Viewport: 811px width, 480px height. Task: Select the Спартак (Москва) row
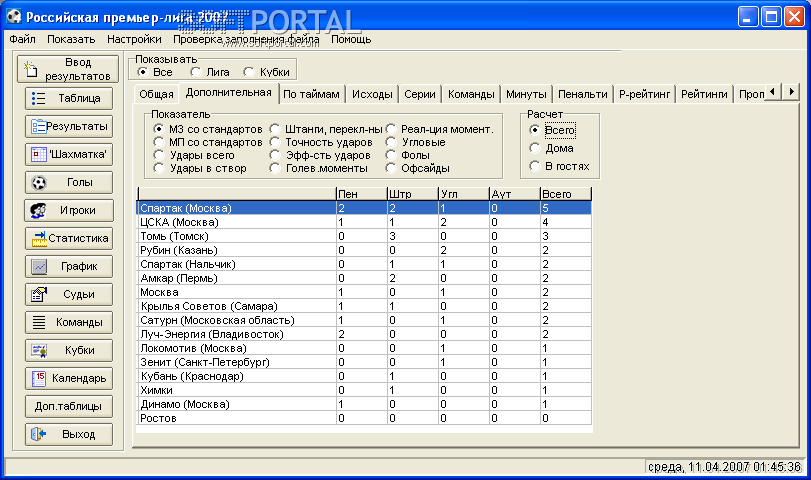pos(364,208)
